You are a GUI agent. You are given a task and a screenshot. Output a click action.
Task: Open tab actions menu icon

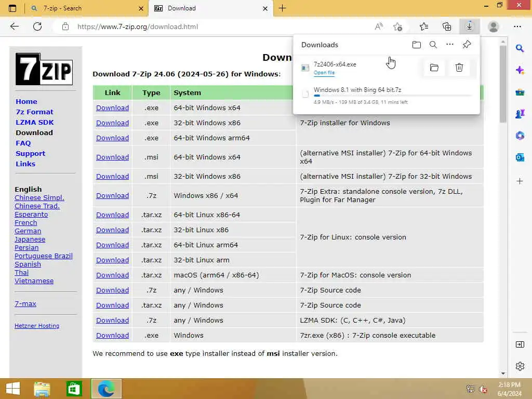pos(12,8)
